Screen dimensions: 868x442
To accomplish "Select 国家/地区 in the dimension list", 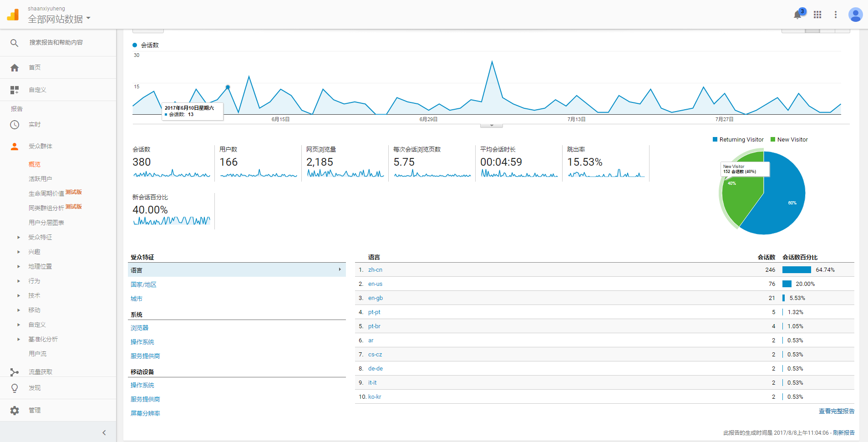I will click(143, 285).
